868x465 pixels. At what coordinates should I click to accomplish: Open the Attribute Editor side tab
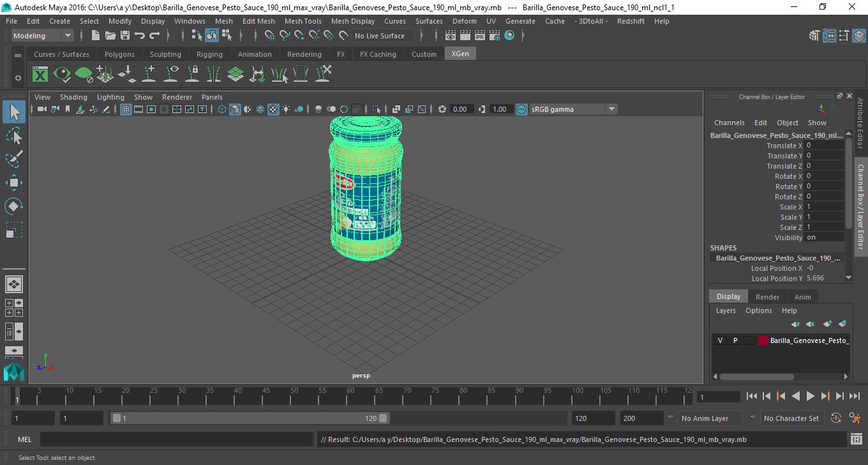[860, 123]
